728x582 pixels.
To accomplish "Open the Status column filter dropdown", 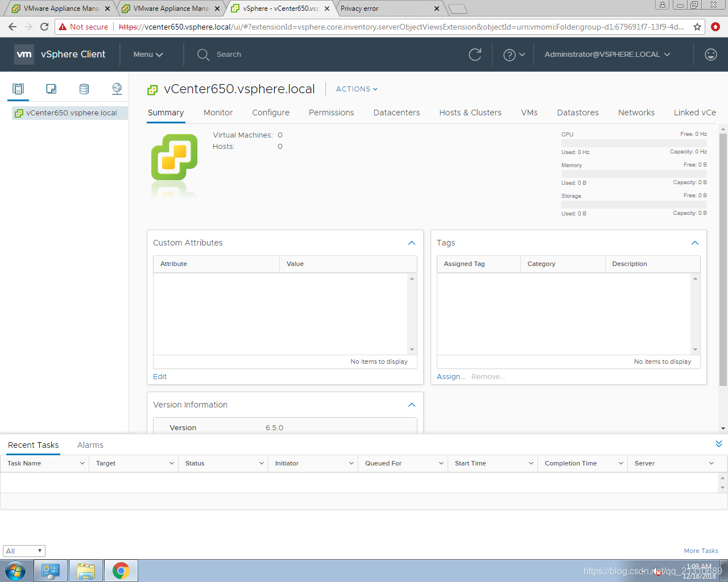I will pyautogui.click(x=262, y=463).
